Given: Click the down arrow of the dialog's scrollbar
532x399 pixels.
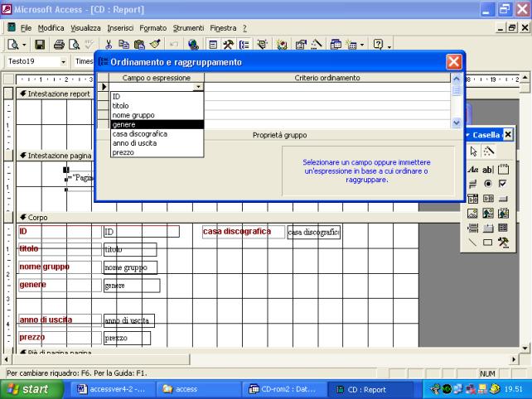Looking at the screenshot, I should coord(457,122).
